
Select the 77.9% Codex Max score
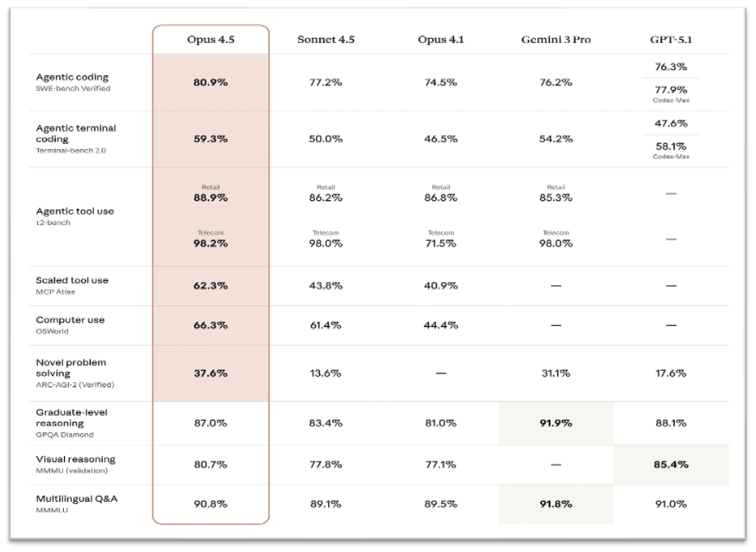(x=671, y=89)
